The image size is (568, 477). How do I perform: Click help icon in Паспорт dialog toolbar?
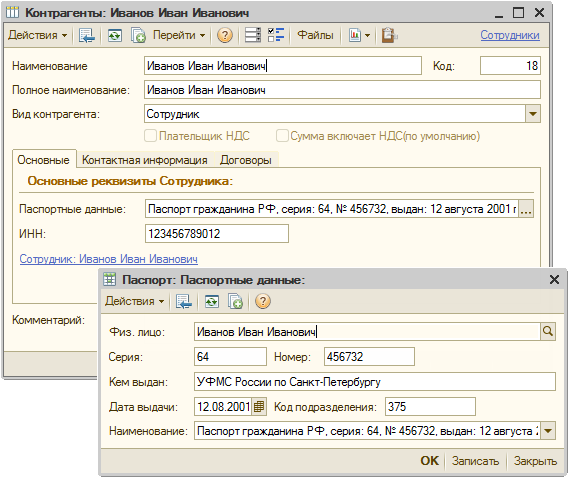point(263,301)
